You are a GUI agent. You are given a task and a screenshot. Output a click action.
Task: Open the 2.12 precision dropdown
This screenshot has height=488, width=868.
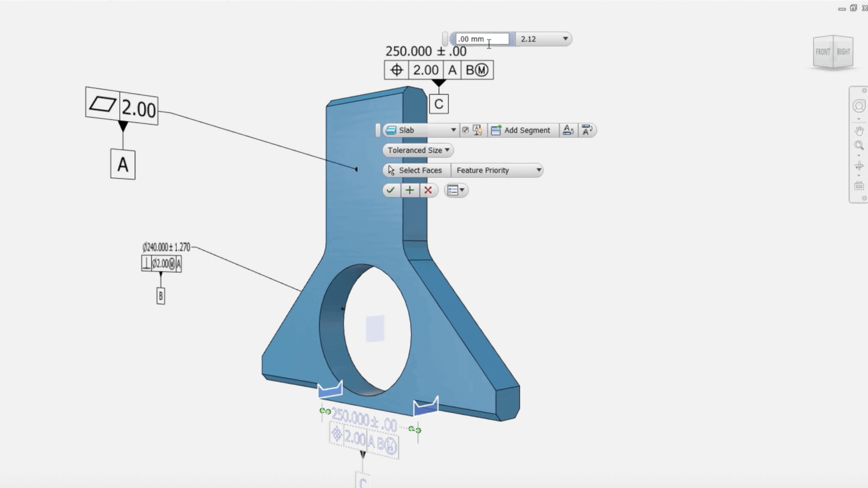pos(544,39)
